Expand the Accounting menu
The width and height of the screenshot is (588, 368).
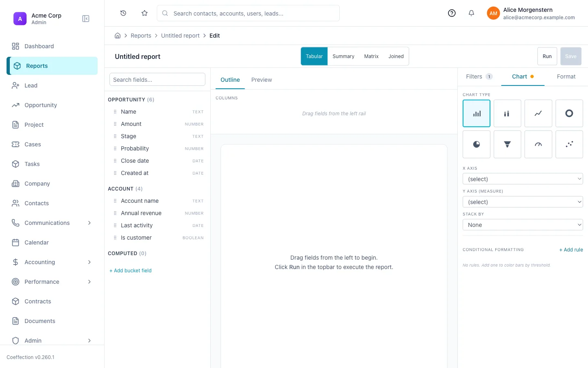[x=52, y=262]
